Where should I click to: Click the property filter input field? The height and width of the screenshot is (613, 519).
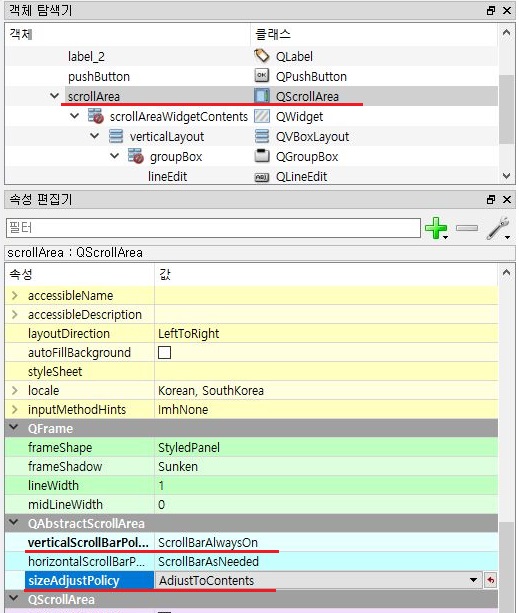213,228
